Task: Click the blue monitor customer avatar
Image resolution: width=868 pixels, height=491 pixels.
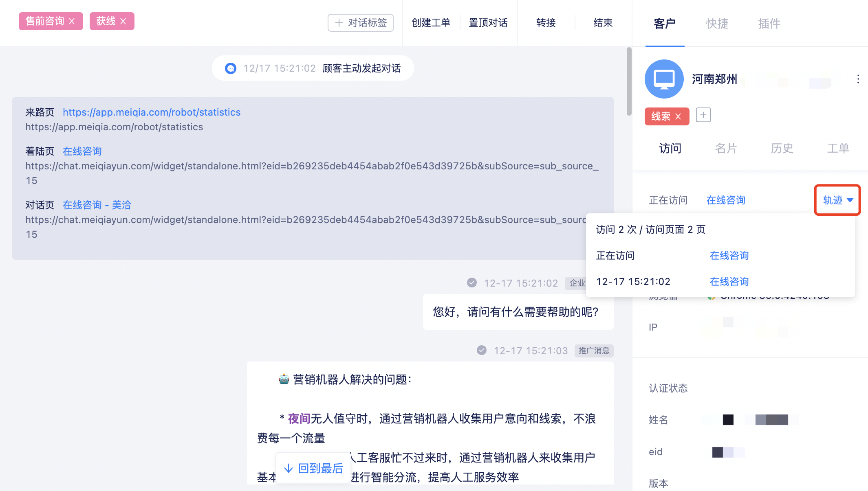Action: [x=664, y=79]
